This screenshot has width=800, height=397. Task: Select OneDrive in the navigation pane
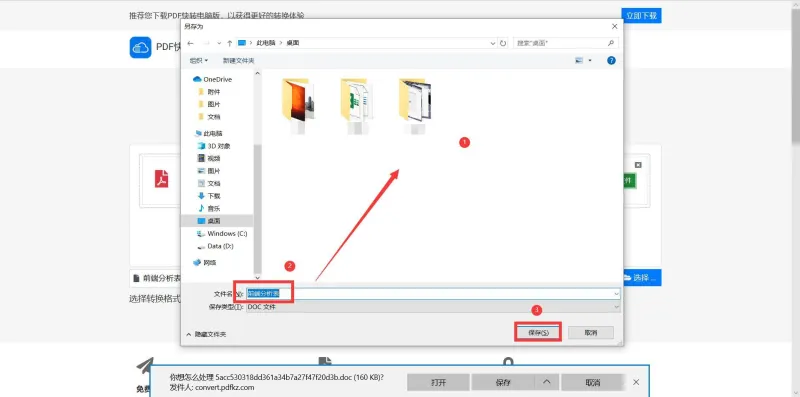click(213, 79)
